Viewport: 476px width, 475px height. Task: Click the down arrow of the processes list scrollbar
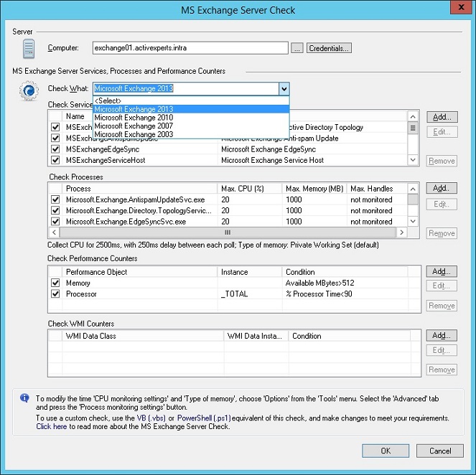click(x=413, y=221)
